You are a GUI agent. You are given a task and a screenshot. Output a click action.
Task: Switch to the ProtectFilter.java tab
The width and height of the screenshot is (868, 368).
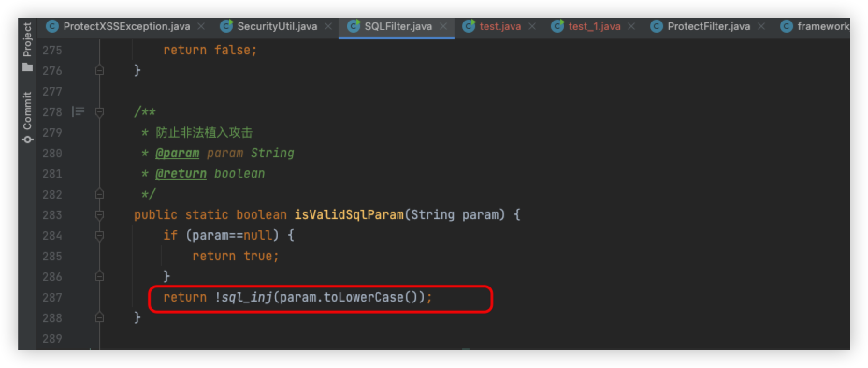click(x=708, y=27)
